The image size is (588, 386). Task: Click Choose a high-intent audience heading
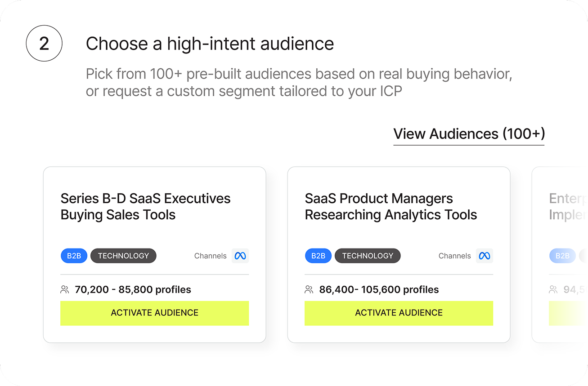pyautogui.click(x=210, y=44)
